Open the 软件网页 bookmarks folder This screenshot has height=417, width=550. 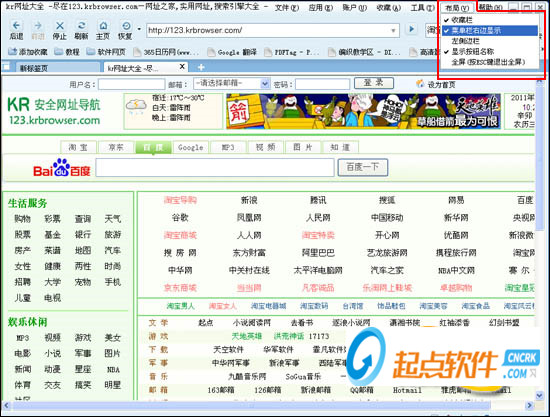106,52
